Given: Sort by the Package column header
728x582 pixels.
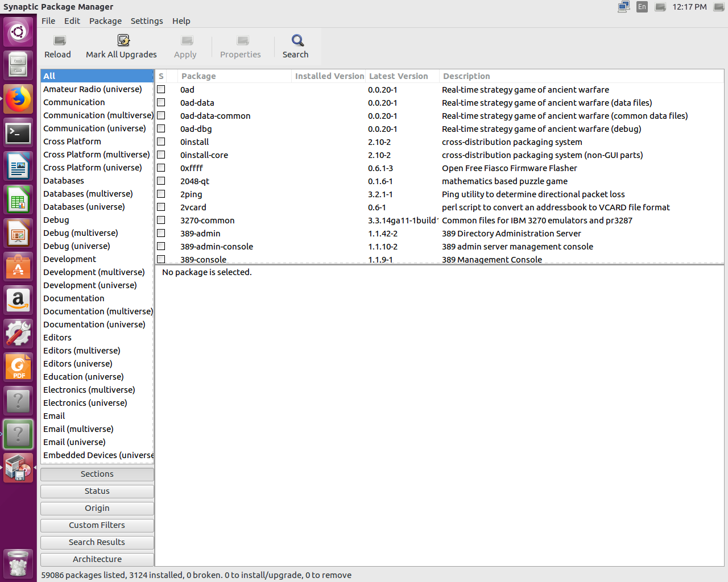Looking at the screenshot, I should point(234,76).
